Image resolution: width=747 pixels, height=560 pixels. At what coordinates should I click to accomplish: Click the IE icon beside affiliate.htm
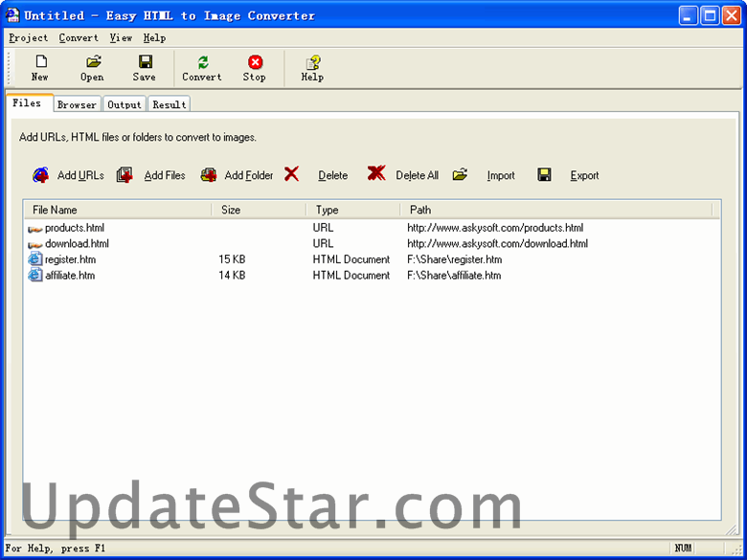coord(35,275)
